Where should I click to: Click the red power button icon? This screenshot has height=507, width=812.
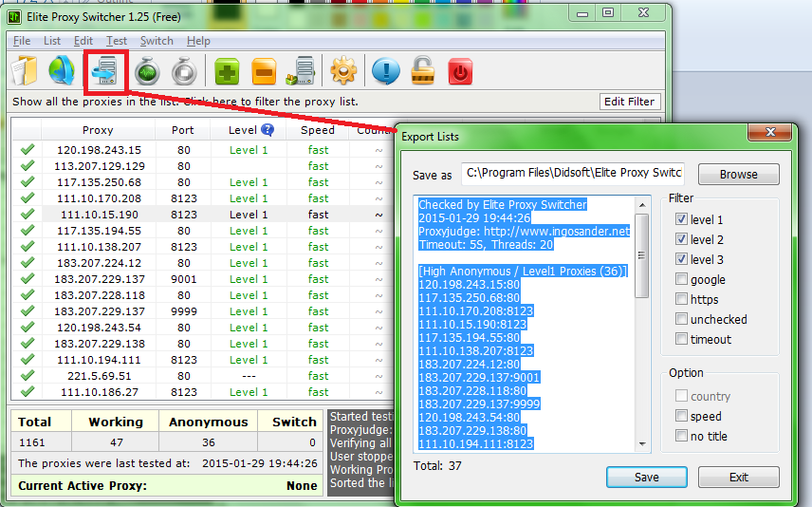click(x=460, y=71)
